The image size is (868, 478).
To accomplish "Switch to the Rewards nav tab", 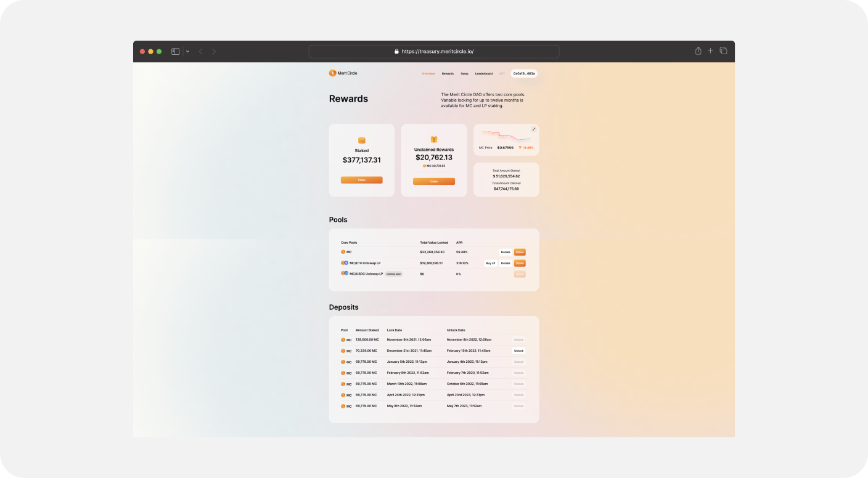I will [x=448, y=73].
